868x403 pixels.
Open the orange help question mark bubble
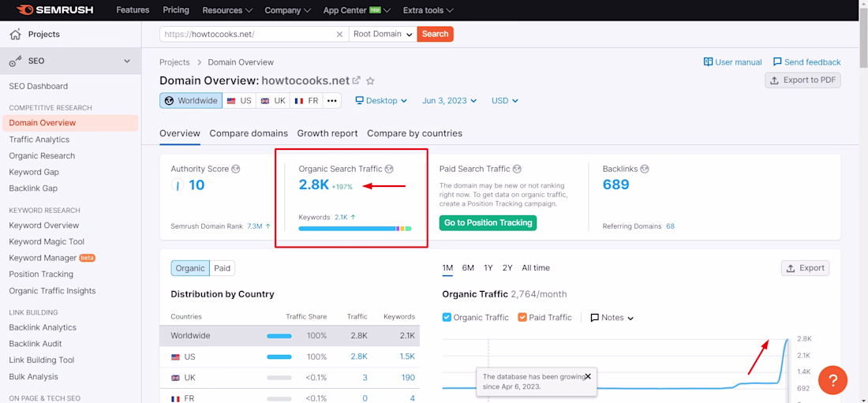tap(832, 380)
